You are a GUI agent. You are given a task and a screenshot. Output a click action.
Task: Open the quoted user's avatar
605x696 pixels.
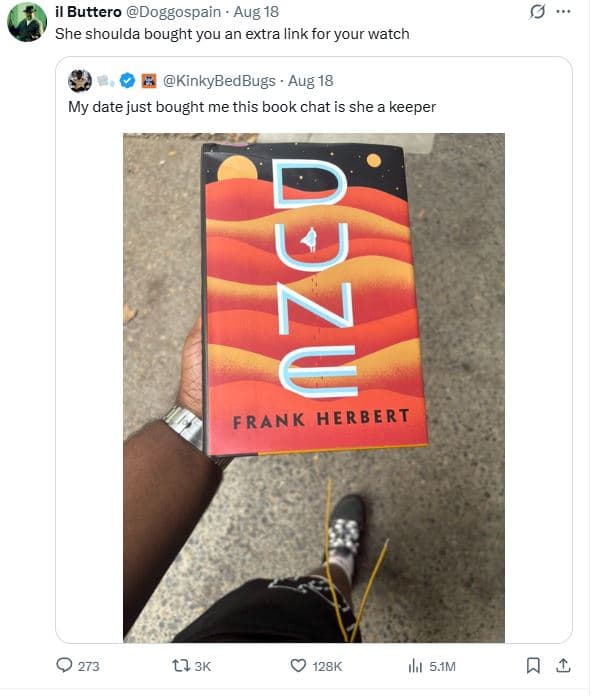coord(80,81)
